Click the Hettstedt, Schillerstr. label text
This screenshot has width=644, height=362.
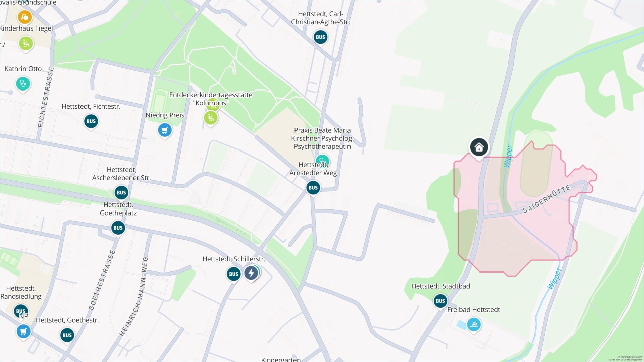[x=234, y=259]
